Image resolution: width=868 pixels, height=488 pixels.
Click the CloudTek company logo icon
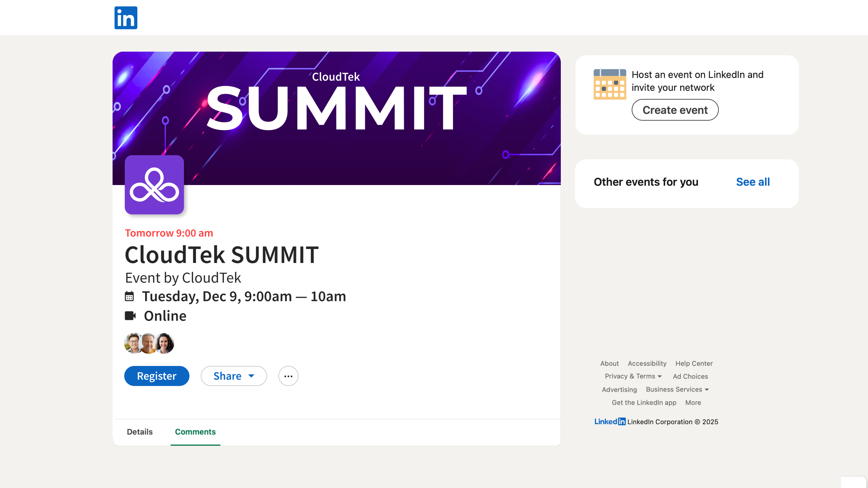coord(154,185)
